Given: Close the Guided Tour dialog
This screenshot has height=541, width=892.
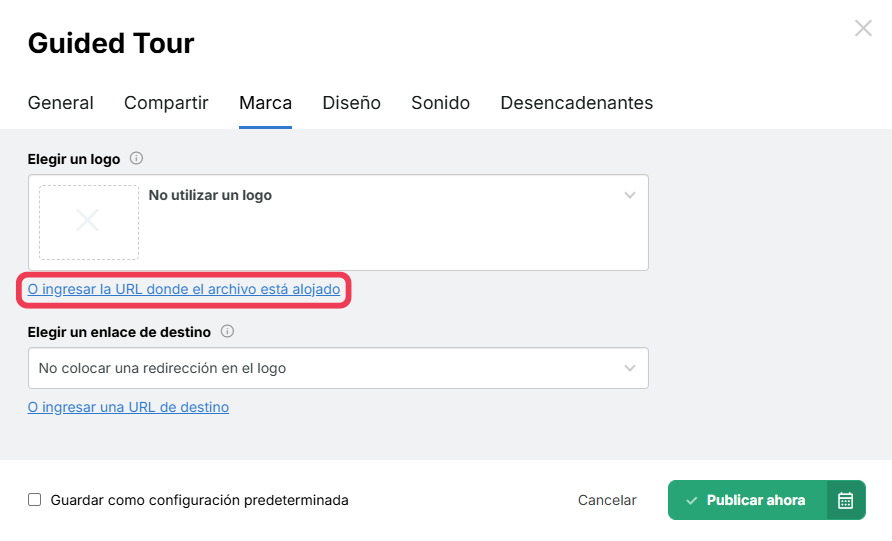Looking at the screenshot, I should (863, 28).
